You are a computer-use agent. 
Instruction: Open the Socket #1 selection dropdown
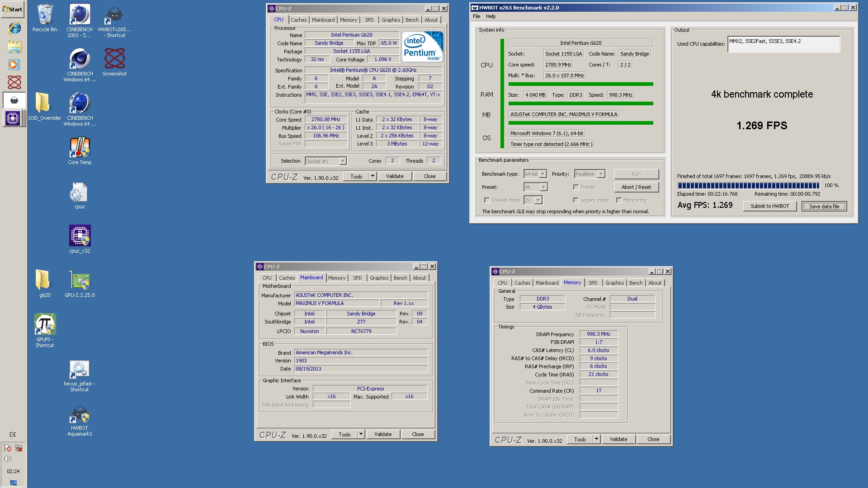tap(325, 161)
